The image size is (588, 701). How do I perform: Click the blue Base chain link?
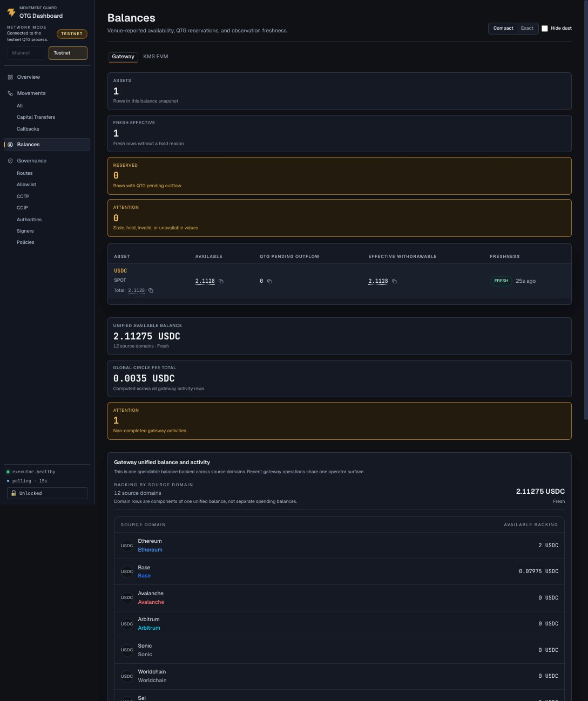pos(144,576)
